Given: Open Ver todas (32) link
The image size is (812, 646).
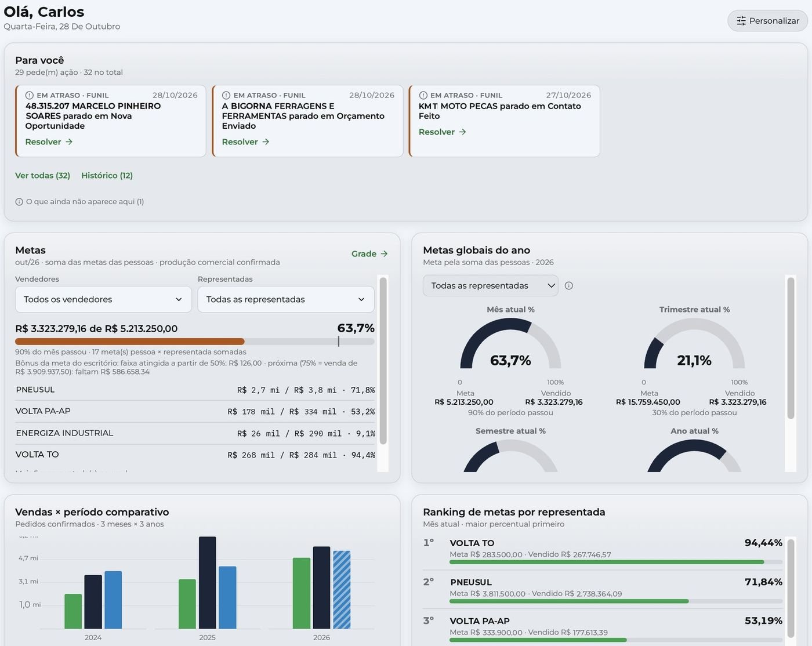Looking at the screenshot, I should click(x=42, y=175).
